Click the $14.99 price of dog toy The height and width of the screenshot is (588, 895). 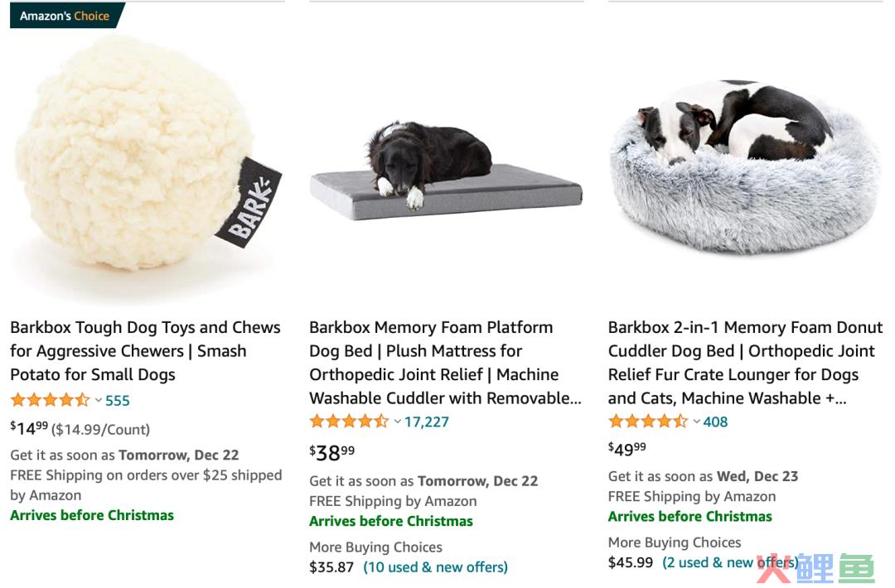point(29,427)
